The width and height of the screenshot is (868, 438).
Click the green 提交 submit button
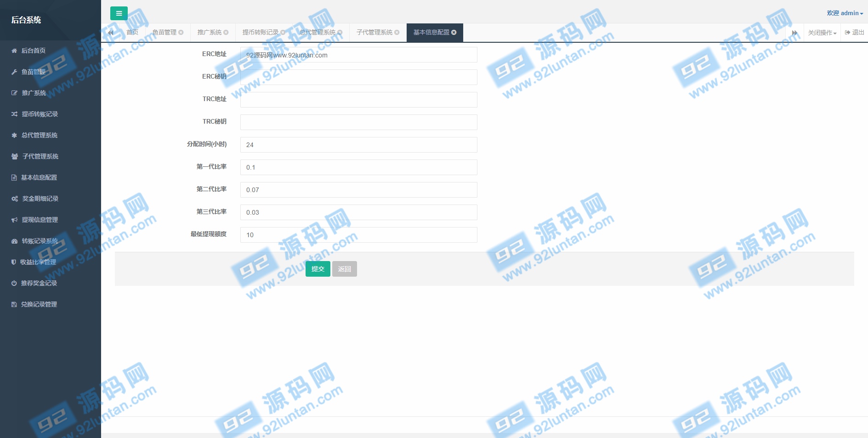[318, 269]
